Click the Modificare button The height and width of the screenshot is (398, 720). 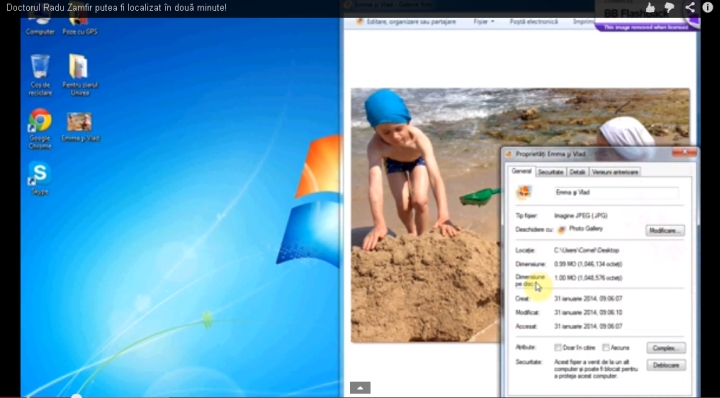pyautogui.click(x=665, y=230)
